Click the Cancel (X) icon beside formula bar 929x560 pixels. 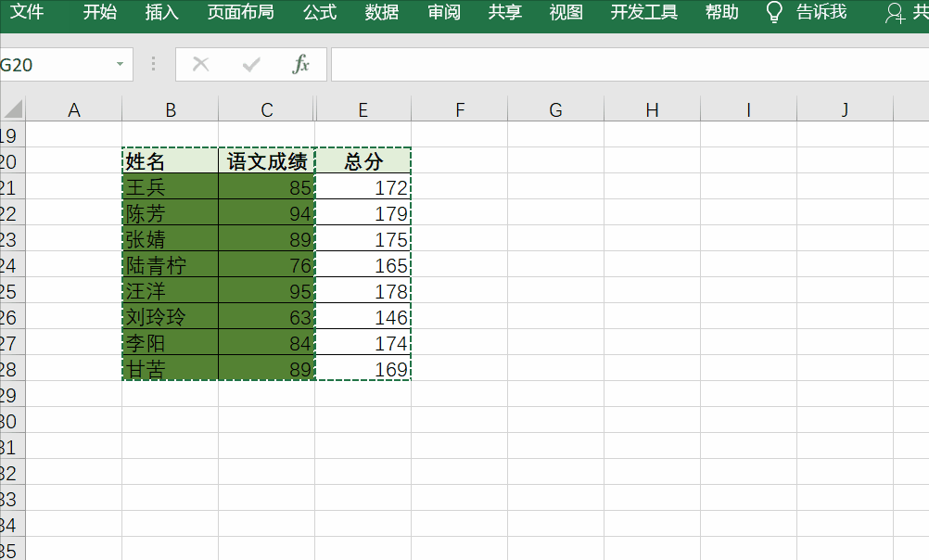(200, 65)
